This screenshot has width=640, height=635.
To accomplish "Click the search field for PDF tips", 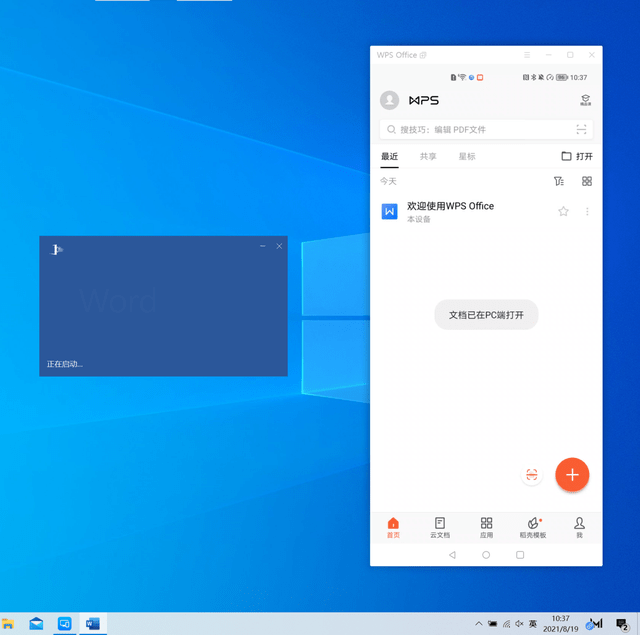I will click(486, 130).
